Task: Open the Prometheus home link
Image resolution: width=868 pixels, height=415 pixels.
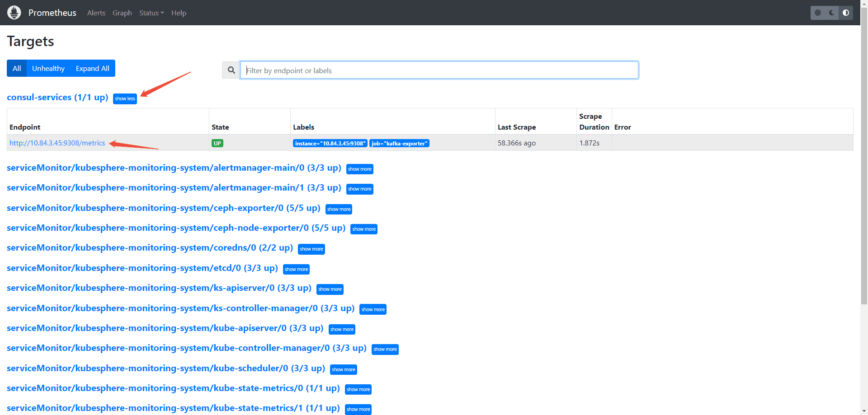Action: pos(52,13)
